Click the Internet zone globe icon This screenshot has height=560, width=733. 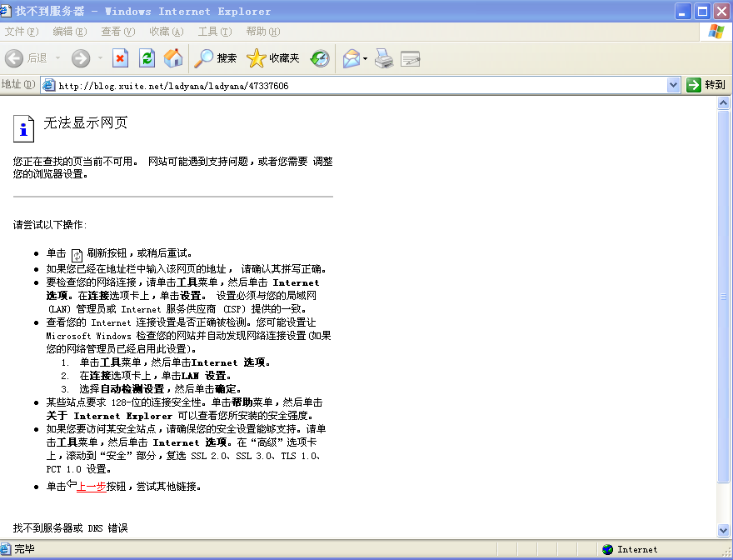[x=608, y=549]
